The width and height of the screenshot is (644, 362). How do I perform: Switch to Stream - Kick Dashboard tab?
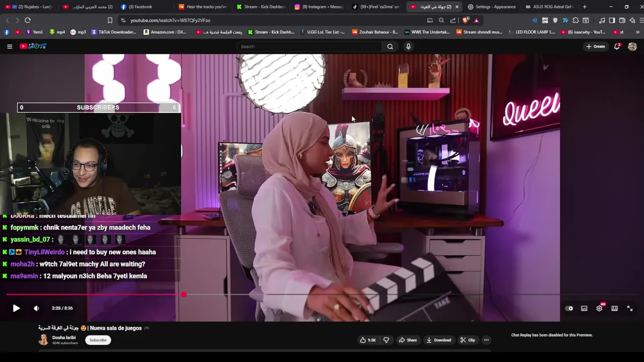tap(262, 7)
